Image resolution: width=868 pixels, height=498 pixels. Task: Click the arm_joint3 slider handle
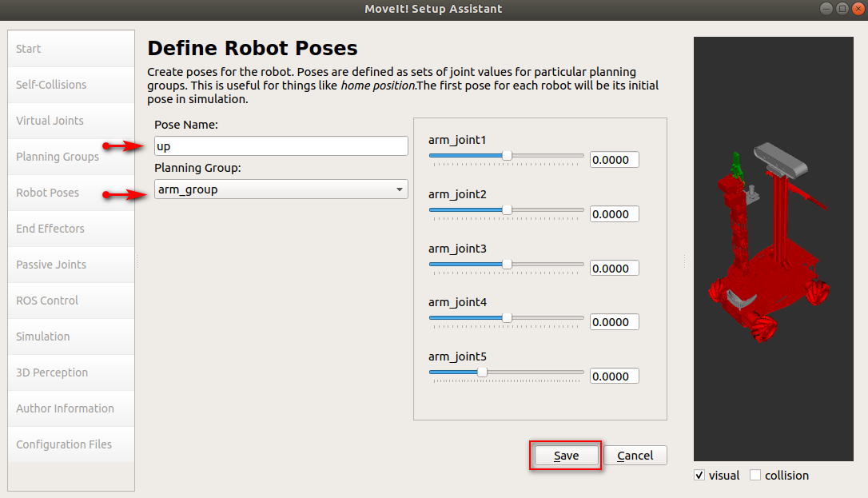[x=507, y=265]
